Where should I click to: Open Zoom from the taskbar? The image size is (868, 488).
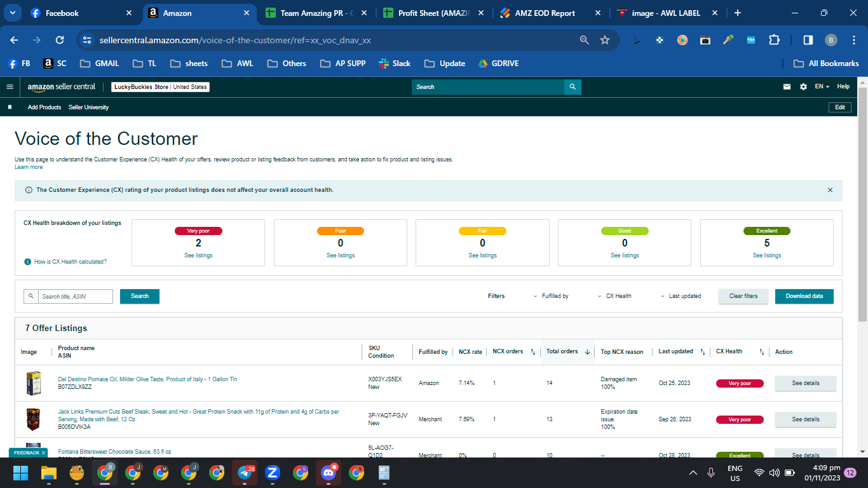point(273,473)
